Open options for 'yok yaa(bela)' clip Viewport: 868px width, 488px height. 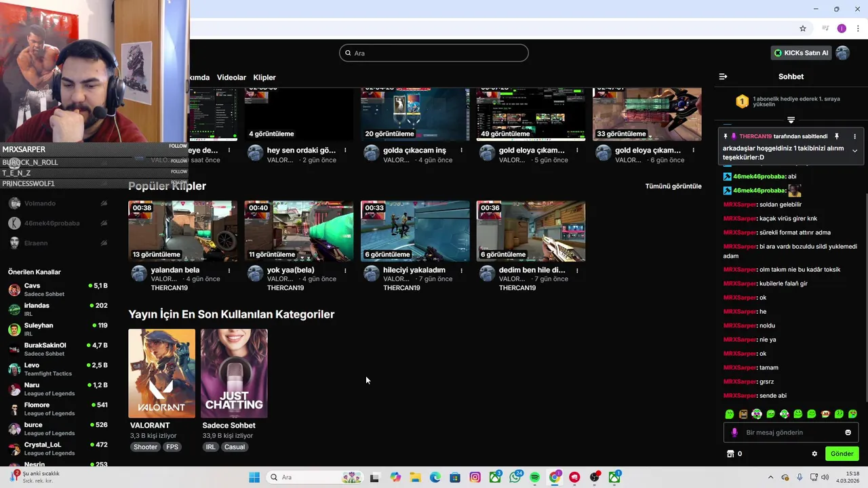point(345,270)
